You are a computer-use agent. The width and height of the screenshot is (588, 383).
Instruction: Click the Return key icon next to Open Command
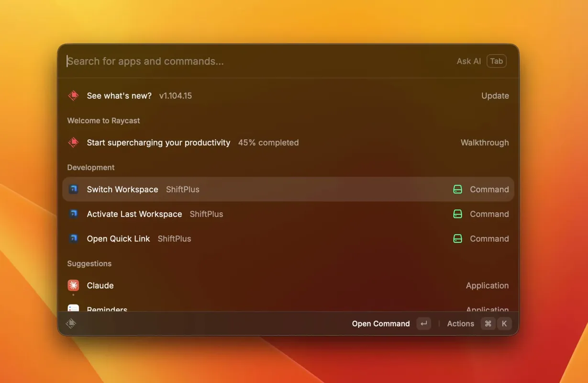point(423,324)
